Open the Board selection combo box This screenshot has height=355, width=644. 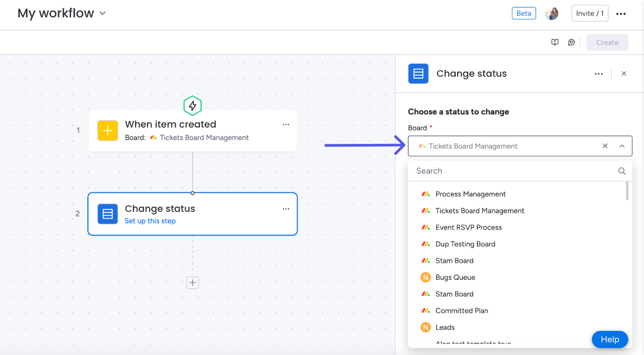click(520, 146)
